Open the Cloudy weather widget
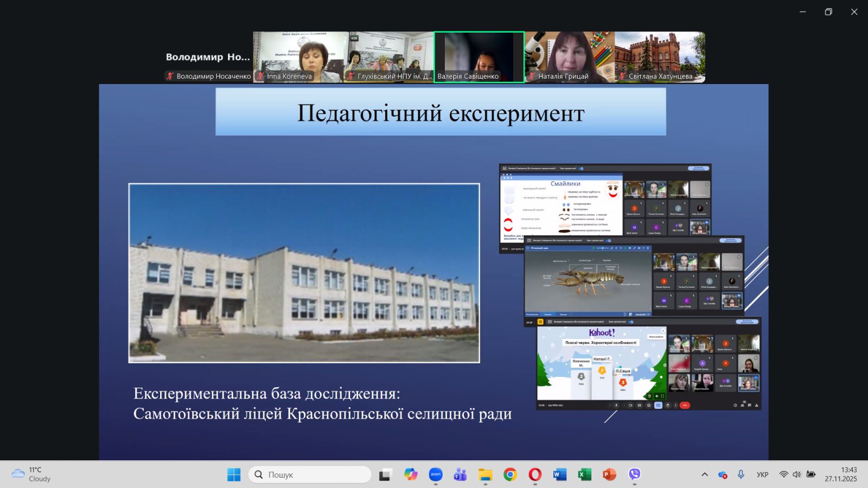Viewport: 868px width, 488px height. [31, 474]
